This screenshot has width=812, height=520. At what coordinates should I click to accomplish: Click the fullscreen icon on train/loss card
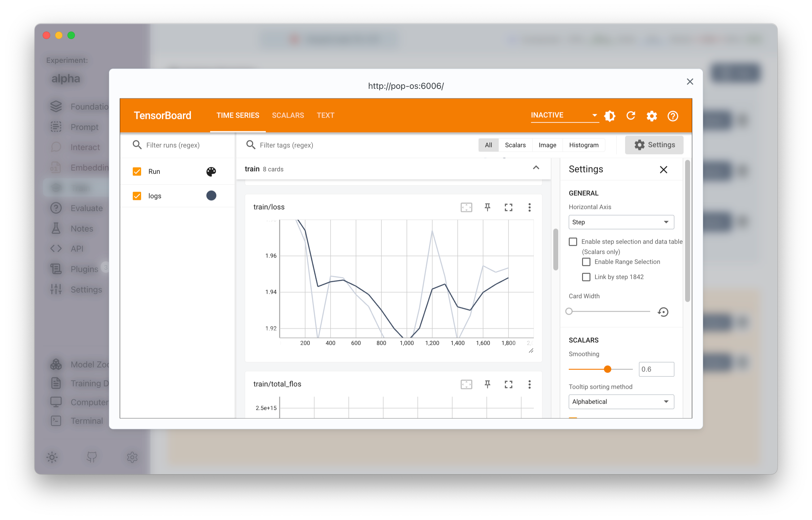508,207
